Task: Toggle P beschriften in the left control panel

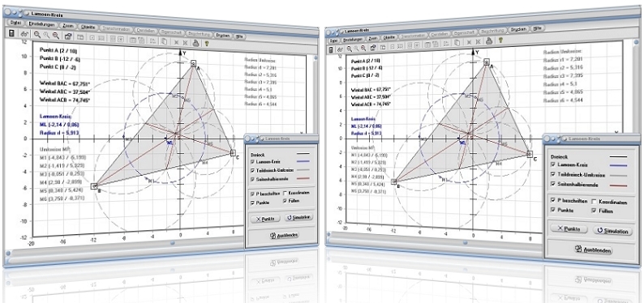Action: coord(252,193)
